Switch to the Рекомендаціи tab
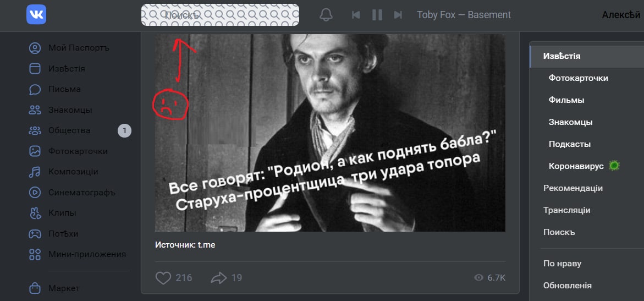The image size is (644, 301). point(573,188)
